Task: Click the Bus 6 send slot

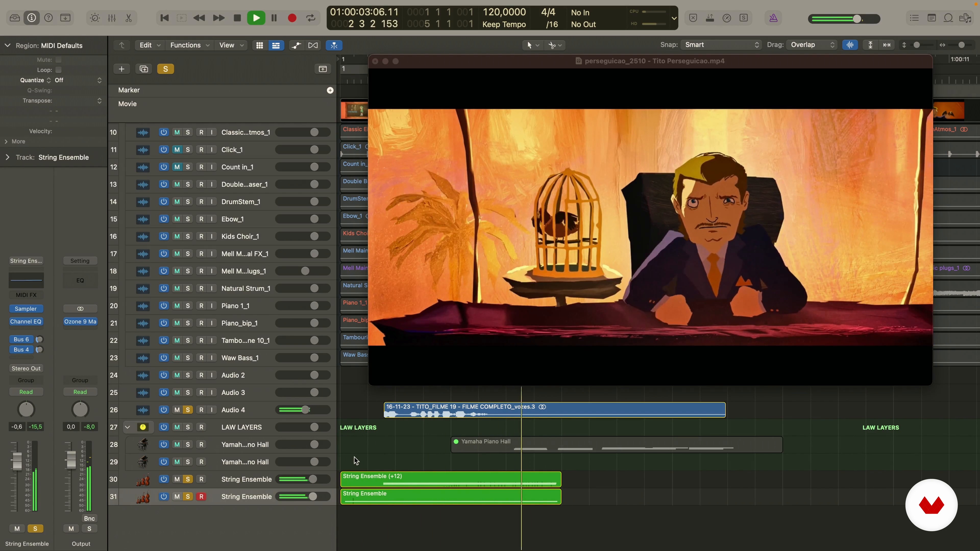Action: (x=21, y=339)
